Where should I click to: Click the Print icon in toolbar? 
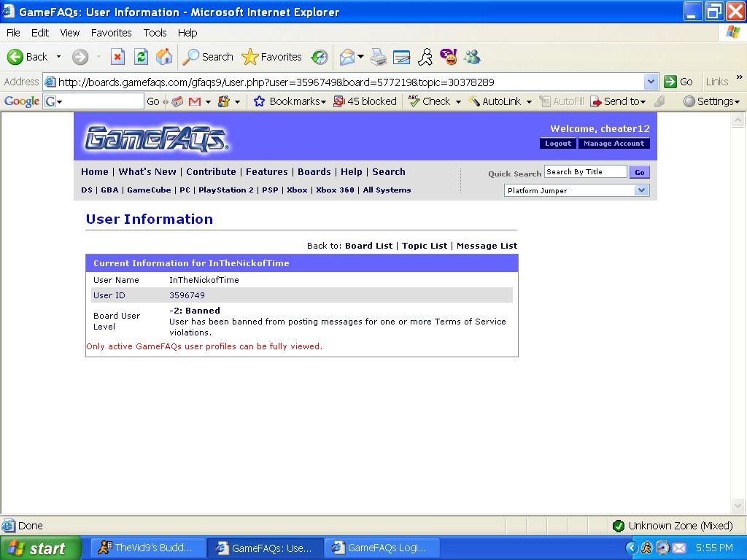[x=378, y=57]
